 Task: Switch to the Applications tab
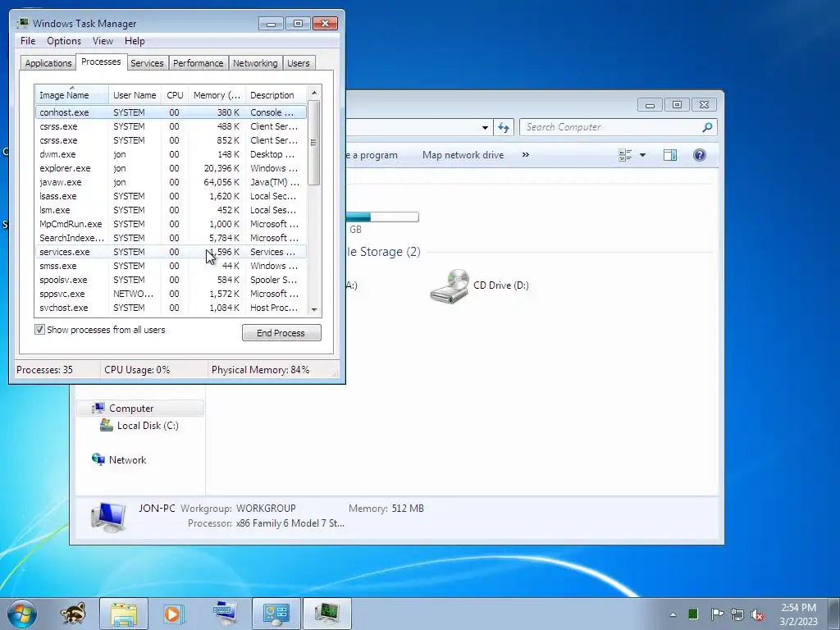(48, 63)
